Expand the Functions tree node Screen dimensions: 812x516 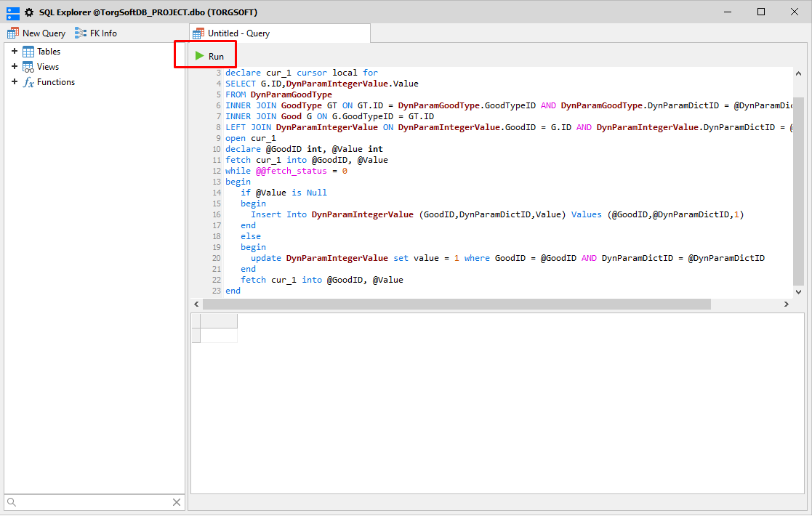pos(15,82)
